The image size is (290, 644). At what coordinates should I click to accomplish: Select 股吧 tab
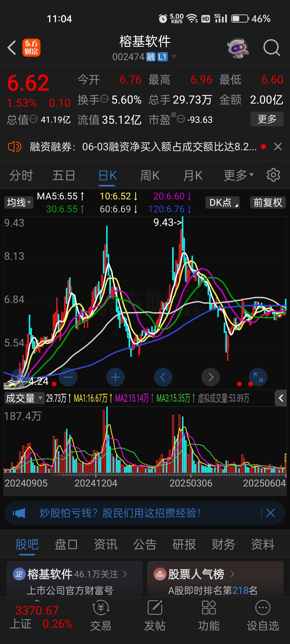click(x=27, y=545)
